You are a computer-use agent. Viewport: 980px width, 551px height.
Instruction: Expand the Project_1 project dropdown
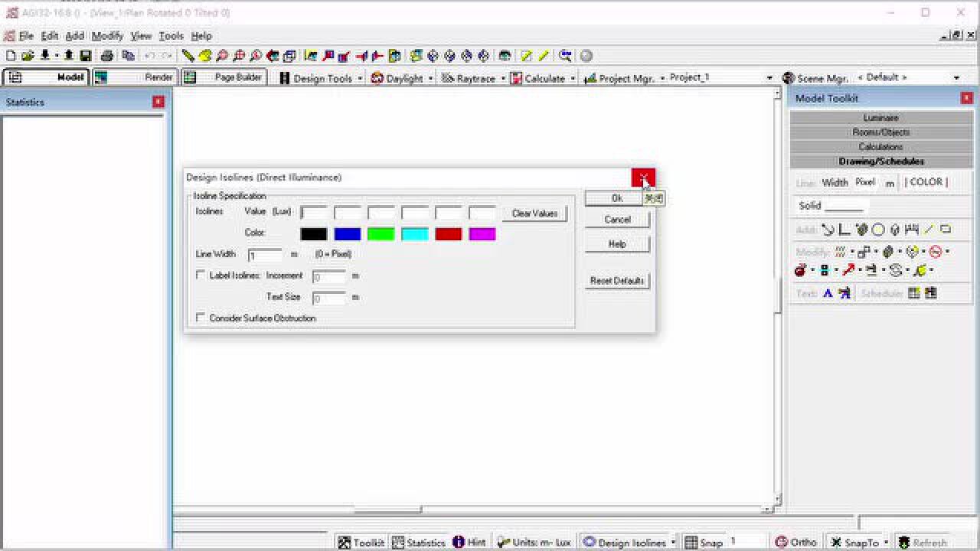point(769,78)
